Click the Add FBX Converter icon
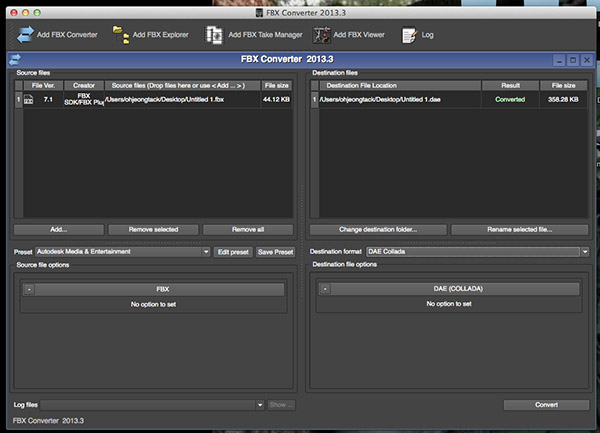 (25, 34)
